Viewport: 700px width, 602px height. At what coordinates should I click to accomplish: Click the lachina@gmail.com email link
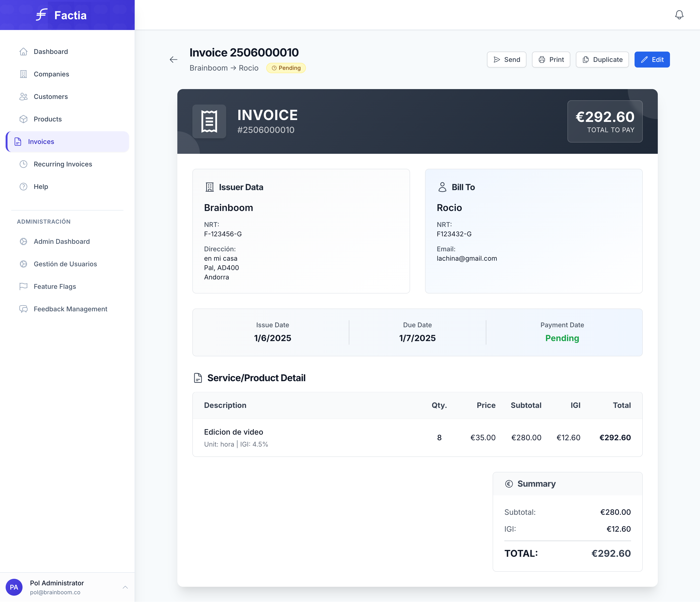pyautogui.click(x=467, y=258)
